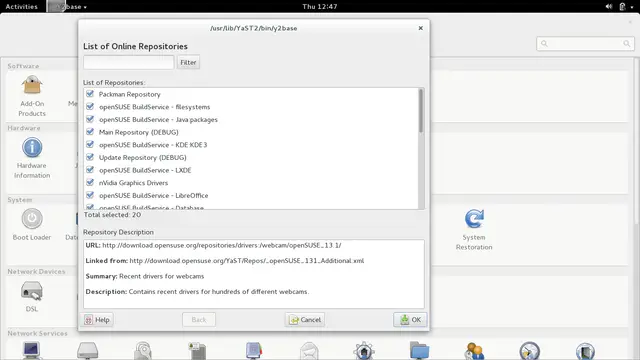This screenshot has width=640, height=360.
Task: Uncheck openSUSE BuildService - LibreOffice
Action: (90, 195)
